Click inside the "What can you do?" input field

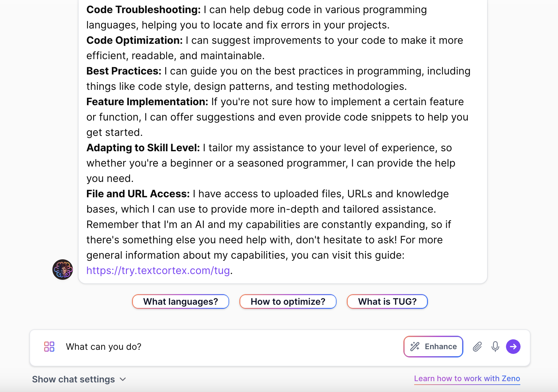coord(192,346)
